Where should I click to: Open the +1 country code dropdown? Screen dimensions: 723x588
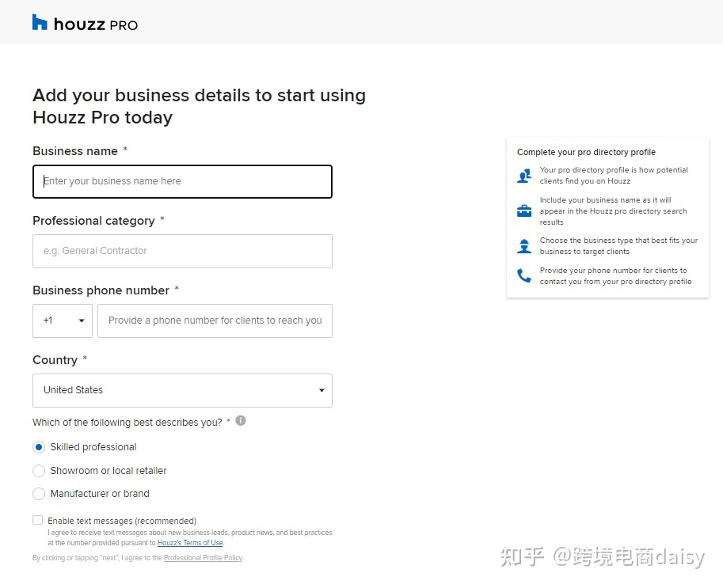coord(62,321)
